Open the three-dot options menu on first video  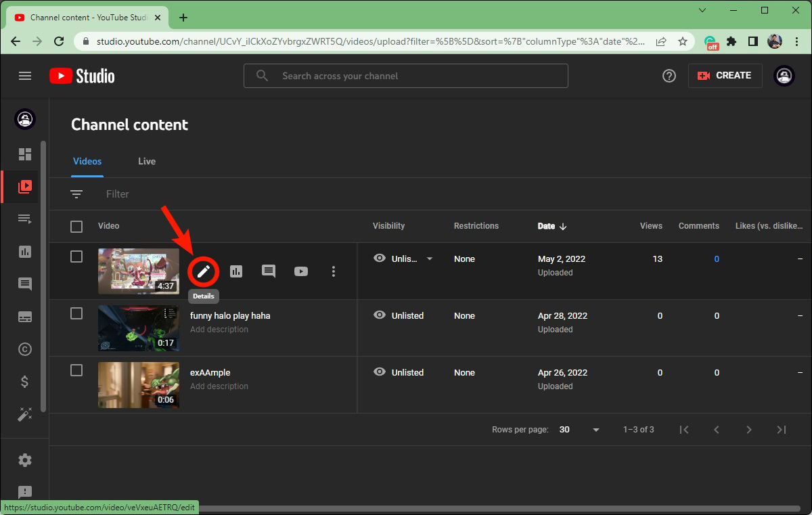click(333, 271)
